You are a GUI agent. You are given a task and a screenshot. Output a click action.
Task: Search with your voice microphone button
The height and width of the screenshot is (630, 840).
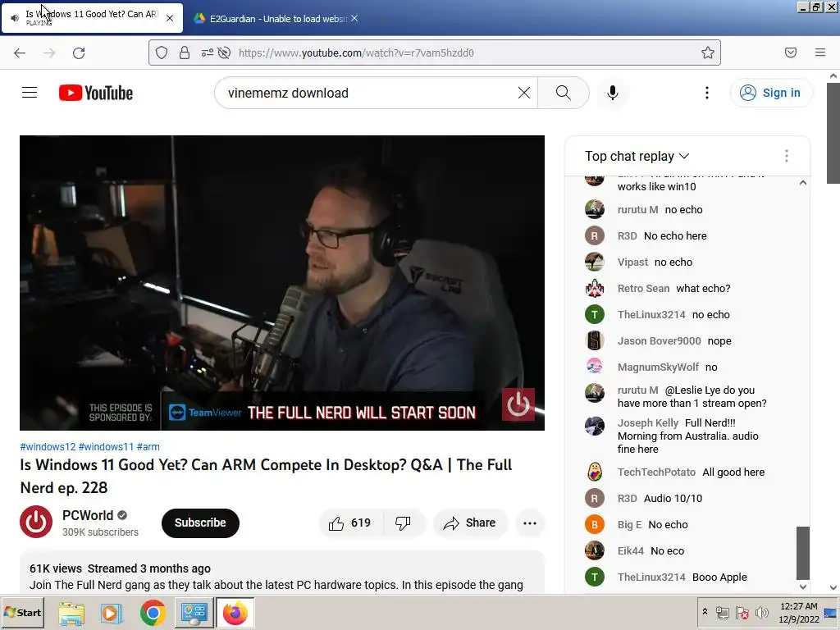pos(613,93)
